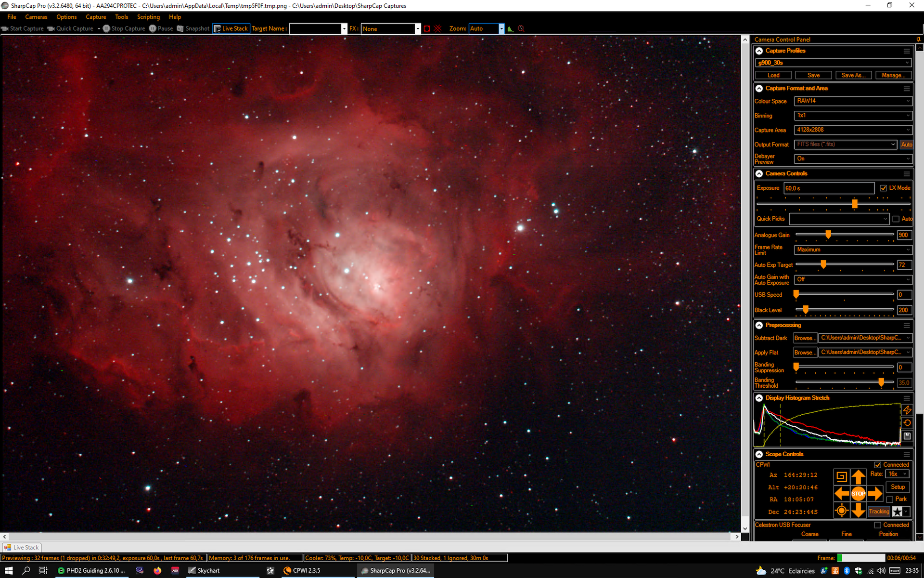Check Celestron USB Focuser Connected box
Viewport: 924px width, 578px height.
coord(877,525)
